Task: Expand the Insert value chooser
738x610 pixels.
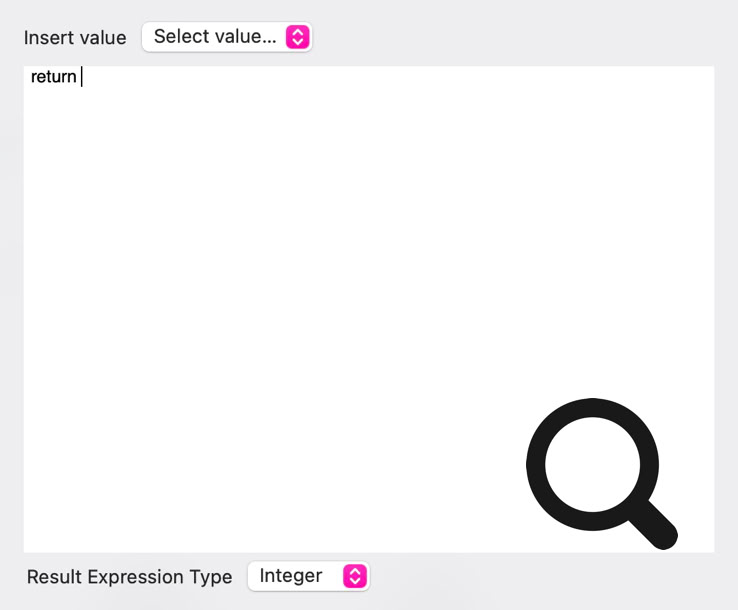Action: pos(227,37)
